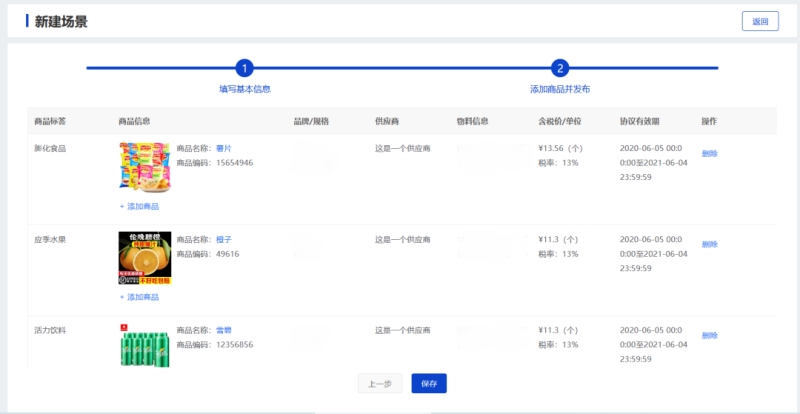The width and height of the screenshot is (800, 414).
Task: Click the 保存 button
Action: coord(429,383)
